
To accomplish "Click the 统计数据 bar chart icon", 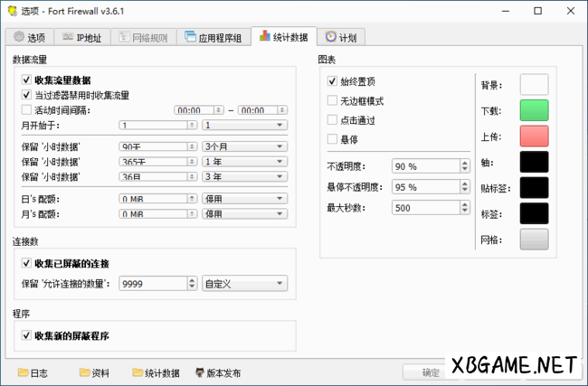I will (263, 38).
